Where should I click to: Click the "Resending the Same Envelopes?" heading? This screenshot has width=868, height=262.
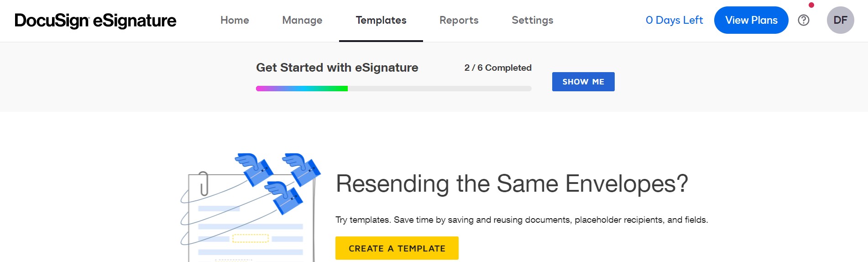click(x=512, y=184)
